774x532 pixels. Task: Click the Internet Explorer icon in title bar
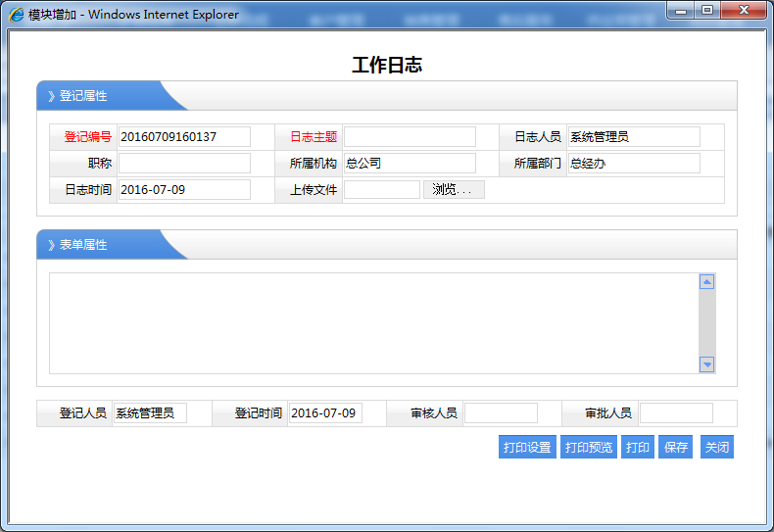coord(17,15)
